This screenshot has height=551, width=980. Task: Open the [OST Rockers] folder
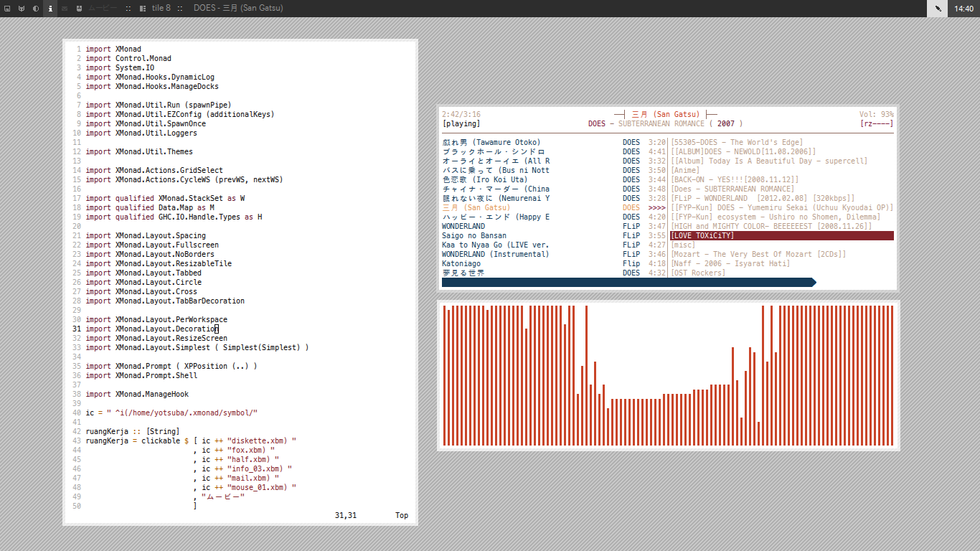point(698,273)
